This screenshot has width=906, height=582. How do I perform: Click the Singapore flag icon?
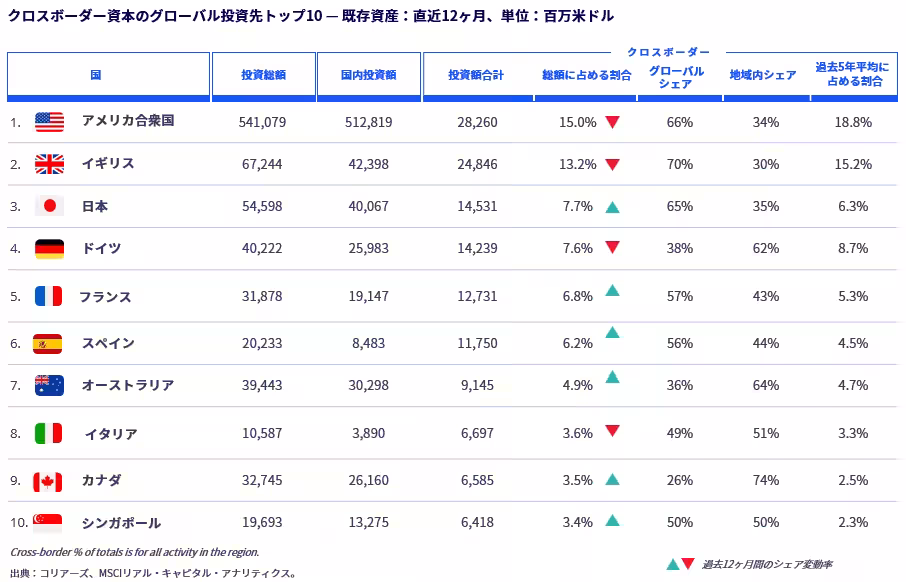tap(47, 523)
